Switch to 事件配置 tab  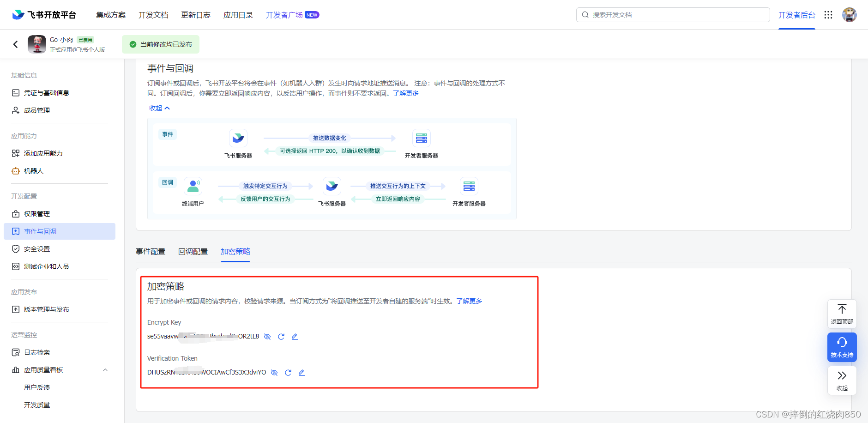(x=151, y=252)
